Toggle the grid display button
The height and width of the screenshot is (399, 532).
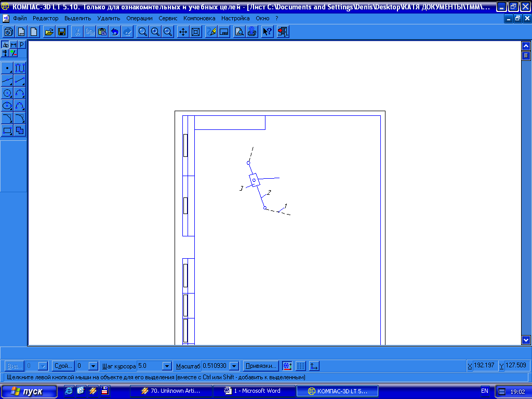tap(301, 366)
